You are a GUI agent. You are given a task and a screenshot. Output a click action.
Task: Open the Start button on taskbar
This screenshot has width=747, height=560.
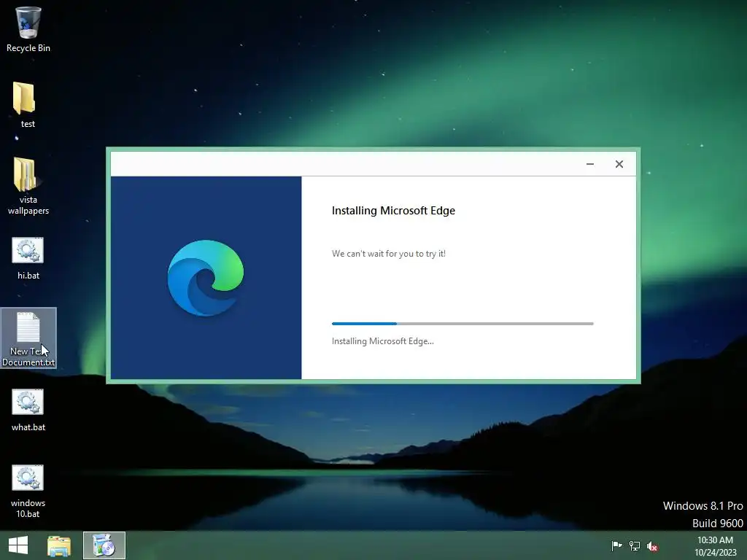18,545
